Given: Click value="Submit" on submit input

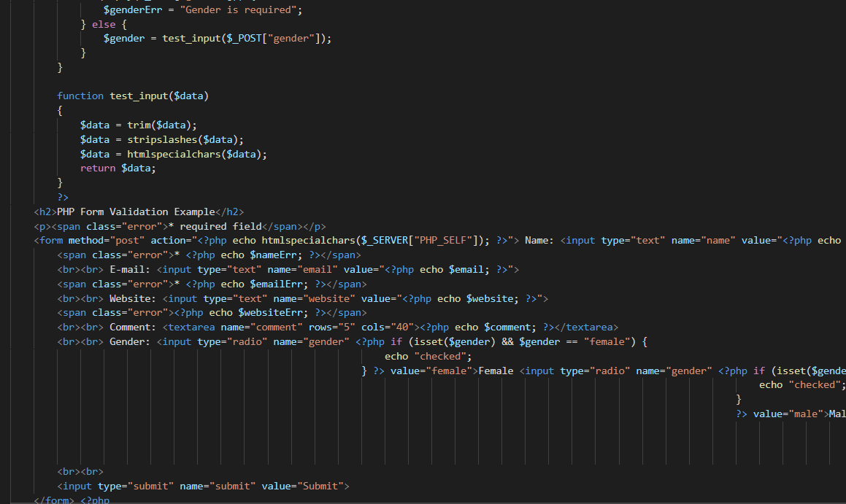Looking at the screenshot, I should (303, 486).
